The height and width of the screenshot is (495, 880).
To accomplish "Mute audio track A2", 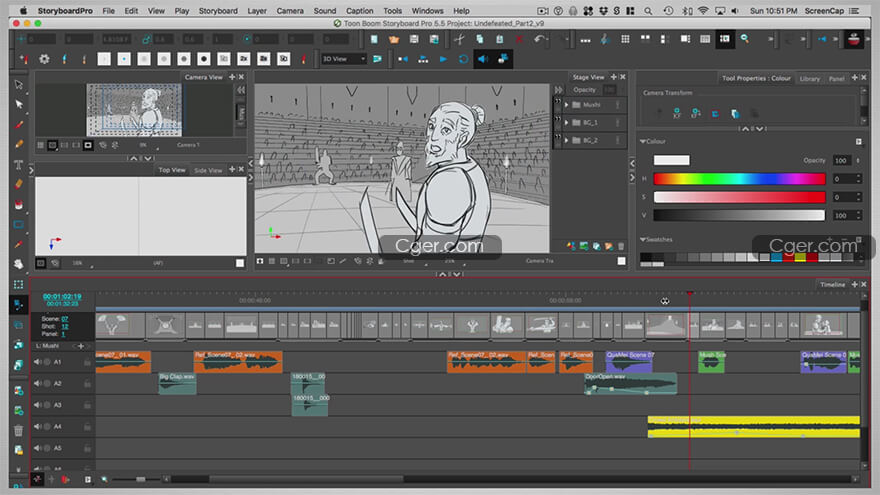I will tap(37, 383).
